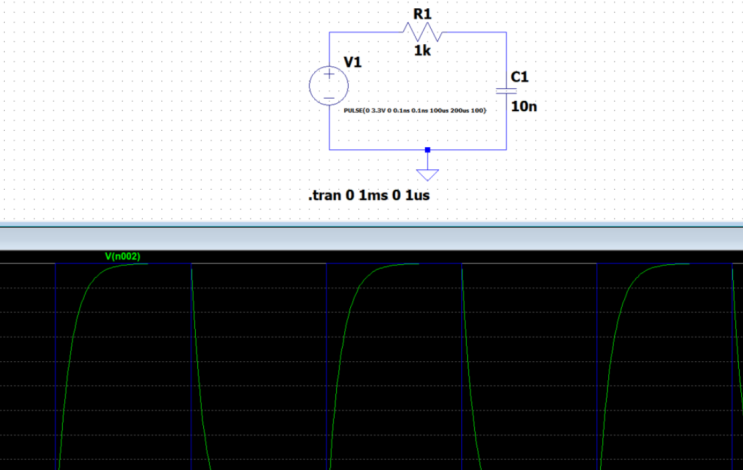This screenshot has height=470, width=743.
Task: Select the V1 voltage source symbol
Action: point(329,86)
